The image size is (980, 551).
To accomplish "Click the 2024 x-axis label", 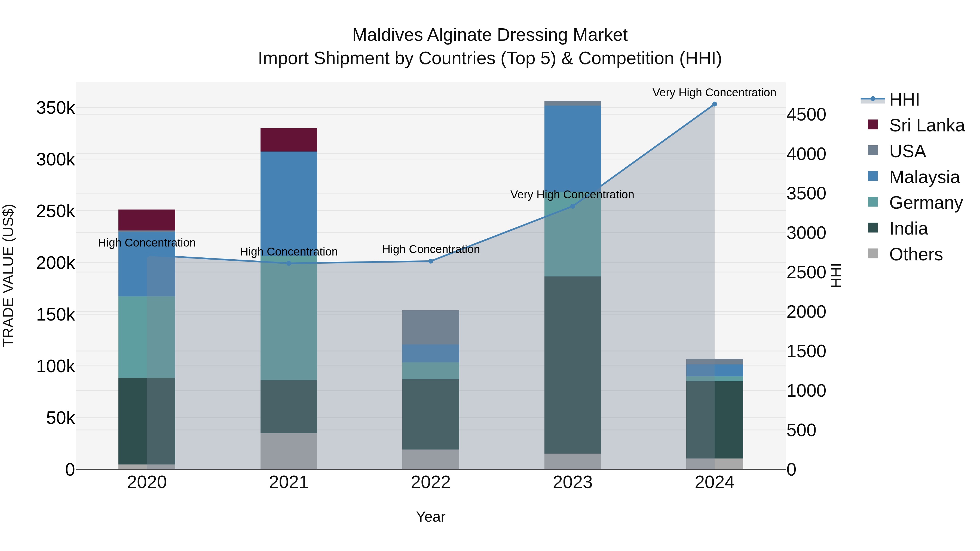I will 715,482.
